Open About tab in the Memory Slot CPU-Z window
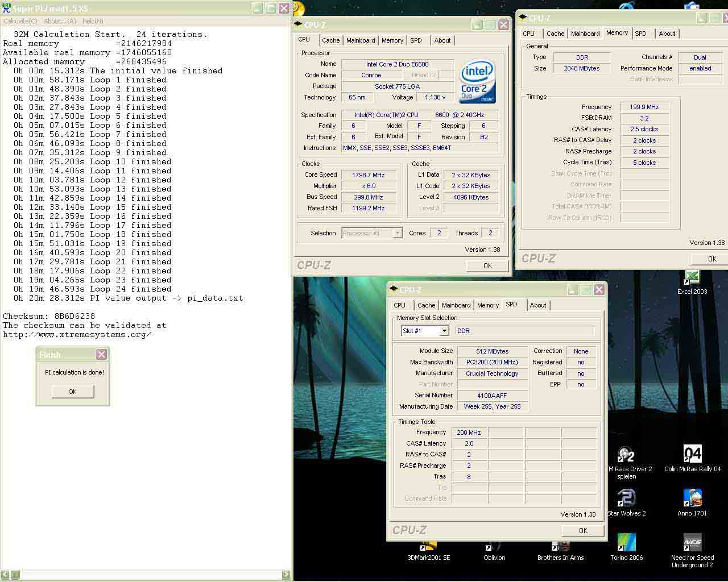Screen dimensions: 728x582 coord(538,305)
